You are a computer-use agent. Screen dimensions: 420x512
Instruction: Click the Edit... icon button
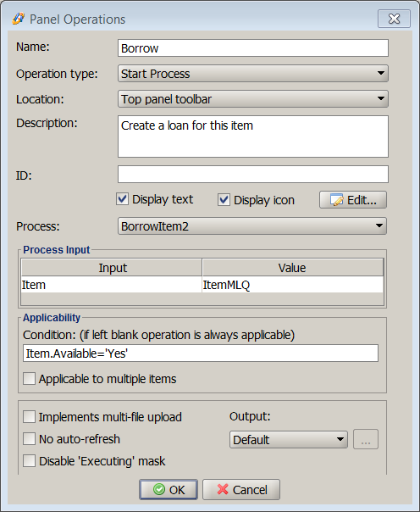click(353, 200)
